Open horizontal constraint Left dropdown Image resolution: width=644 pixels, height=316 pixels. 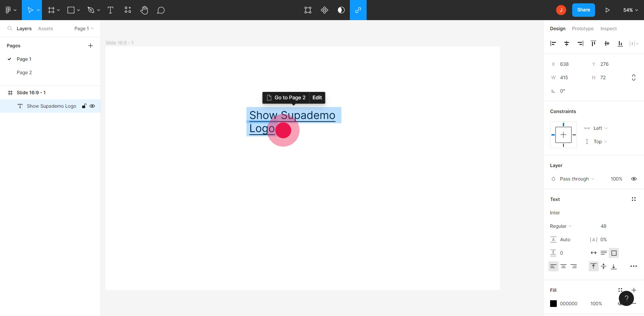[x=600, y=128]
